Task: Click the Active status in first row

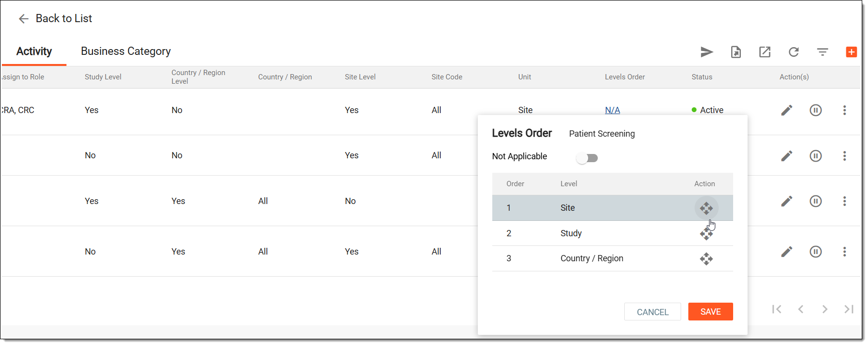Action: (708, 110)
